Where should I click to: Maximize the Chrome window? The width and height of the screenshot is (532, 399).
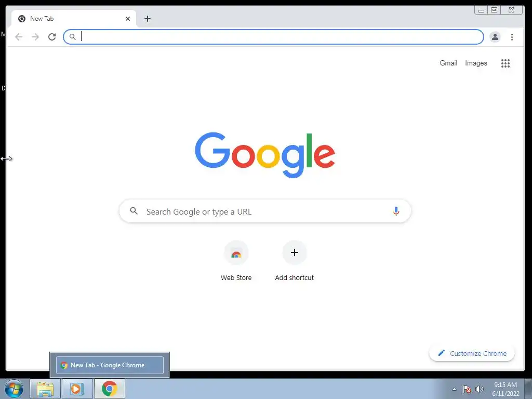click(x=495, y=10)
